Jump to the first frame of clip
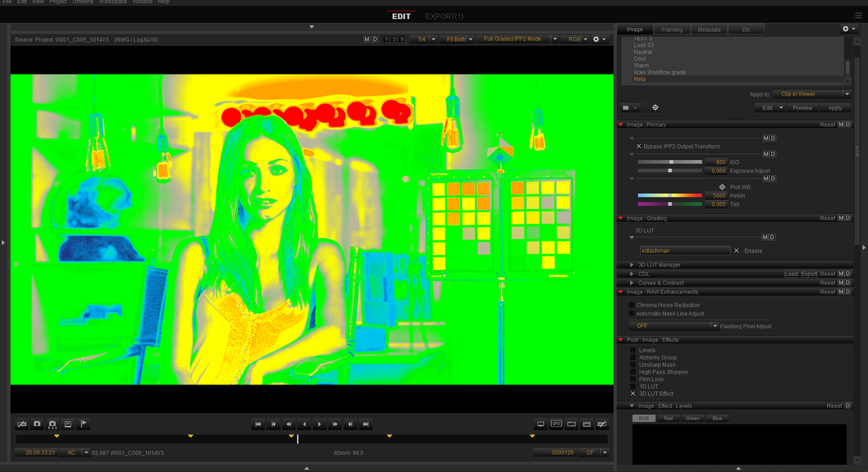Image resolution: width=868 pixels, height=472 pixels. (x=258, y=425)
